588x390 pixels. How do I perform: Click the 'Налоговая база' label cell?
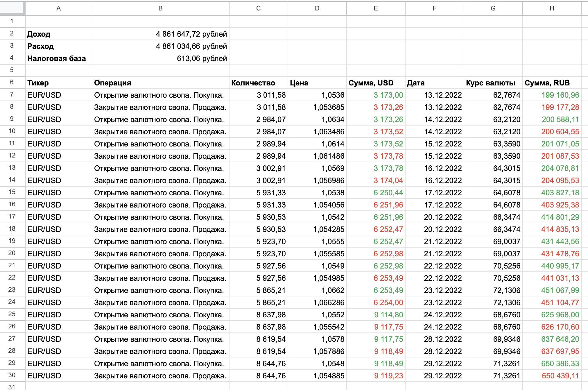click(x=59, y=58)
